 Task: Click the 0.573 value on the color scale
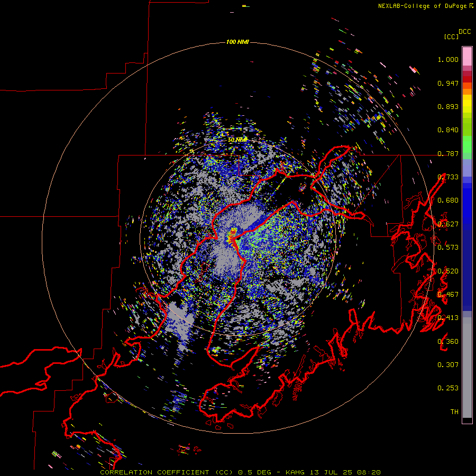pyautogui.click(x=448, y=248)
